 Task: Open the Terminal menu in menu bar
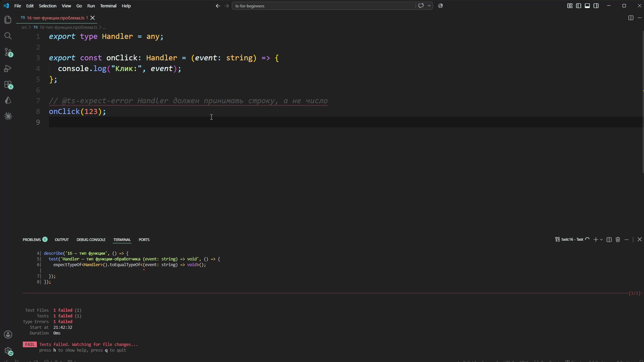tap(108, 6)
